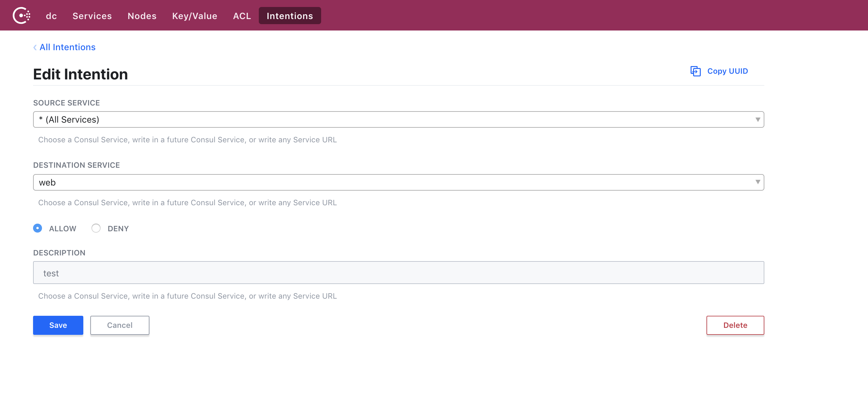Delete this intention
Image resolution: width=868 pixels, height=406 pixels.
(x=735, y=325)
